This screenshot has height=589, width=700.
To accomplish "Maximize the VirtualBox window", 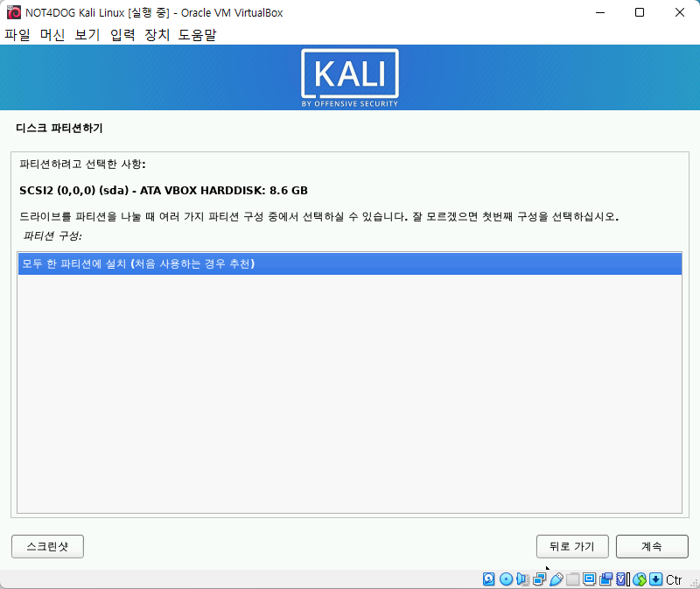I will (640, 12).
